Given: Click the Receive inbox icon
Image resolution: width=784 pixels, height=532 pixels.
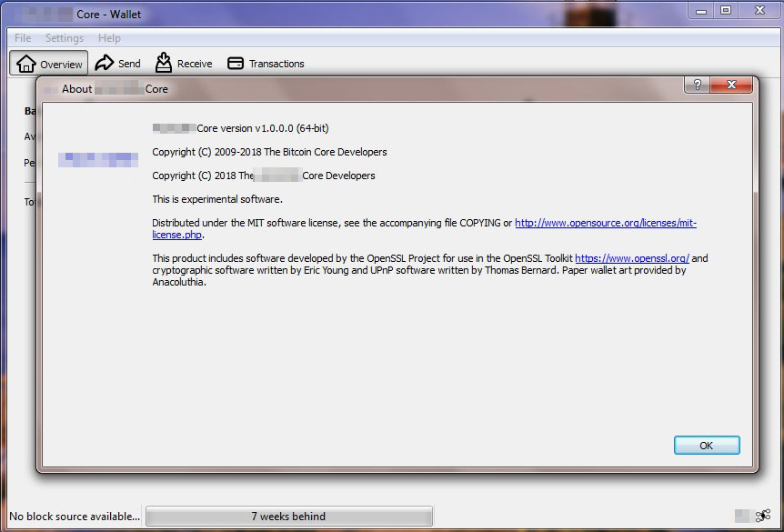Looking at the screenshot, I should [163, 63].
